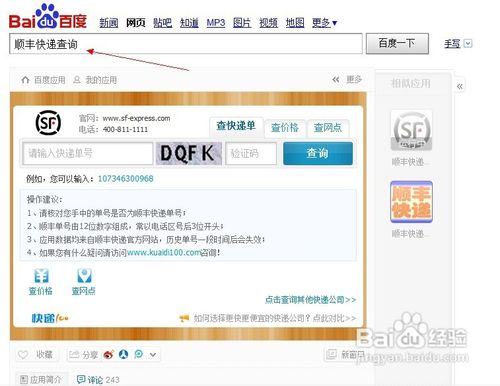Viewport: 500px width, 386px height.
Task: Open the 知道 link
Action: coord(189,23)
